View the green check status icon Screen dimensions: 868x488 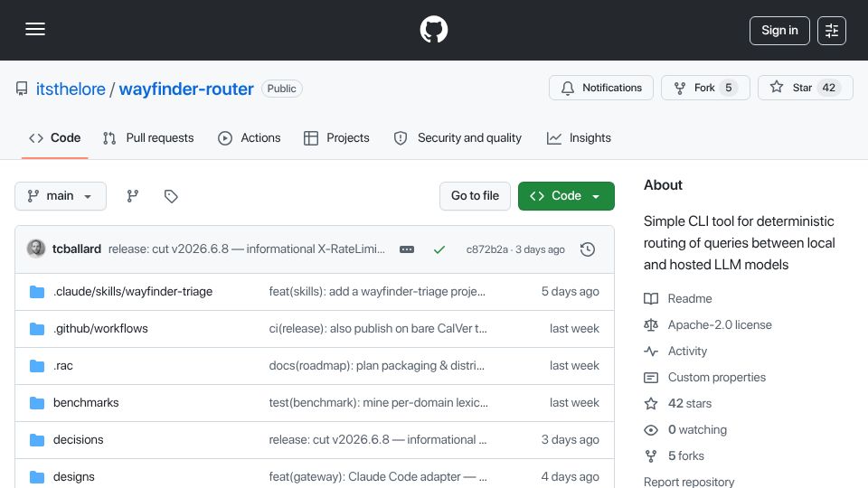tap(439, 249)
